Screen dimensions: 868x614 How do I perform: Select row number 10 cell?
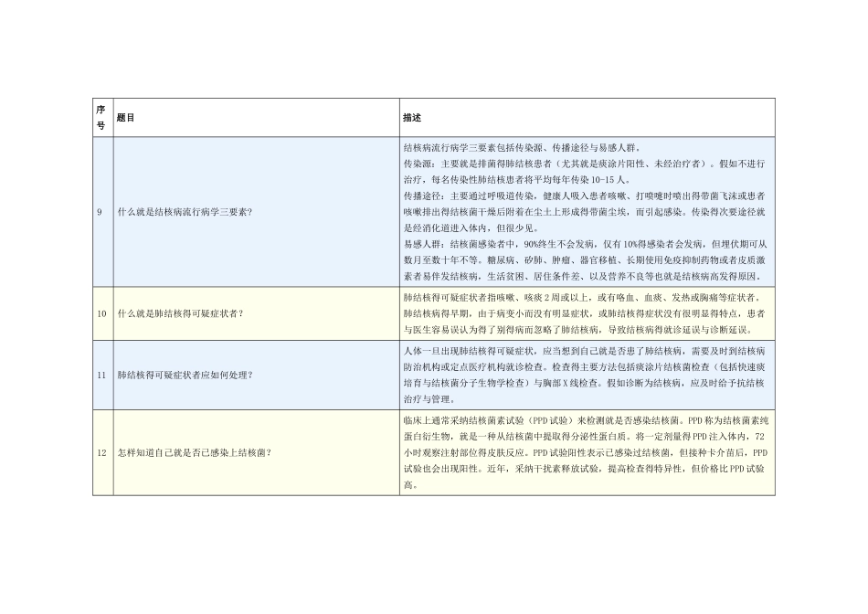[102, 314]
